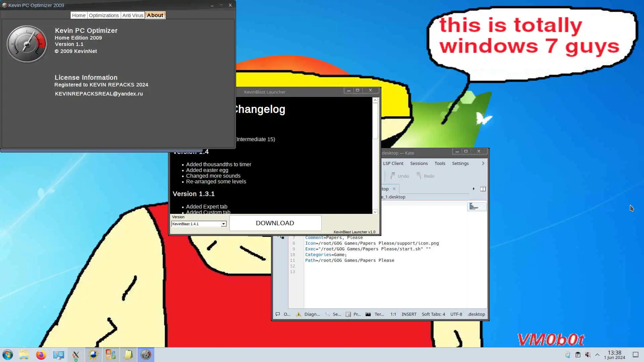Image resolution: width=644 pixels, height=362 pixels.
Task: Open the KevinBlast version dropdown
Action: click(223, 224)
